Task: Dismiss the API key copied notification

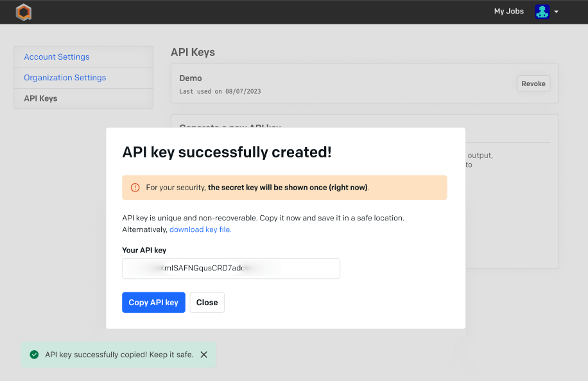Action: (203, 354)
